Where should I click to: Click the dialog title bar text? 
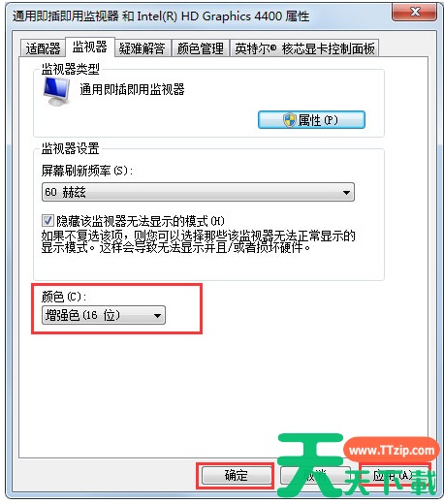click(161, 16)
